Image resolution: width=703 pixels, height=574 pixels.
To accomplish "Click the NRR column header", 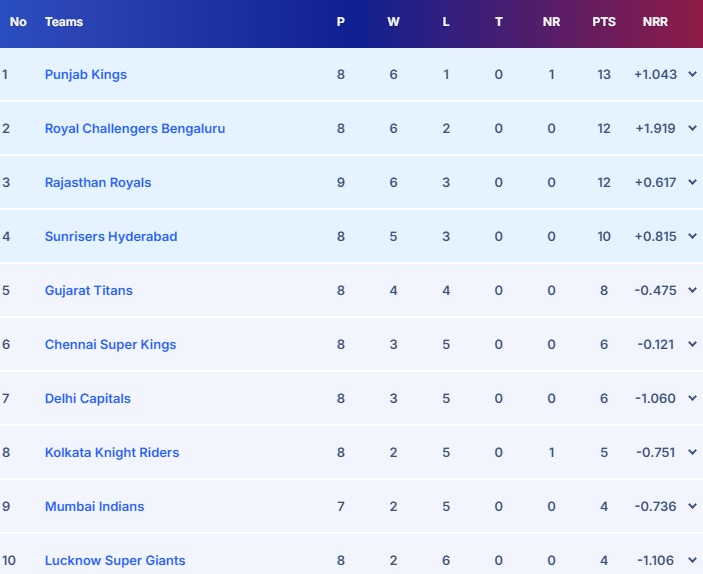I will pos(655,22).
